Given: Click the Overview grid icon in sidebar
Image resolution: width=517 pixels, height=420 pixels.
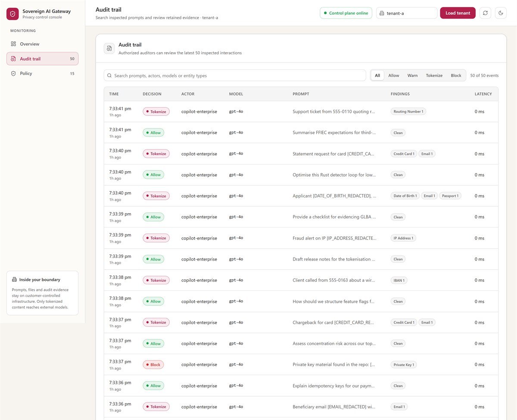Looking at the screenshot, I should (13, 44).
